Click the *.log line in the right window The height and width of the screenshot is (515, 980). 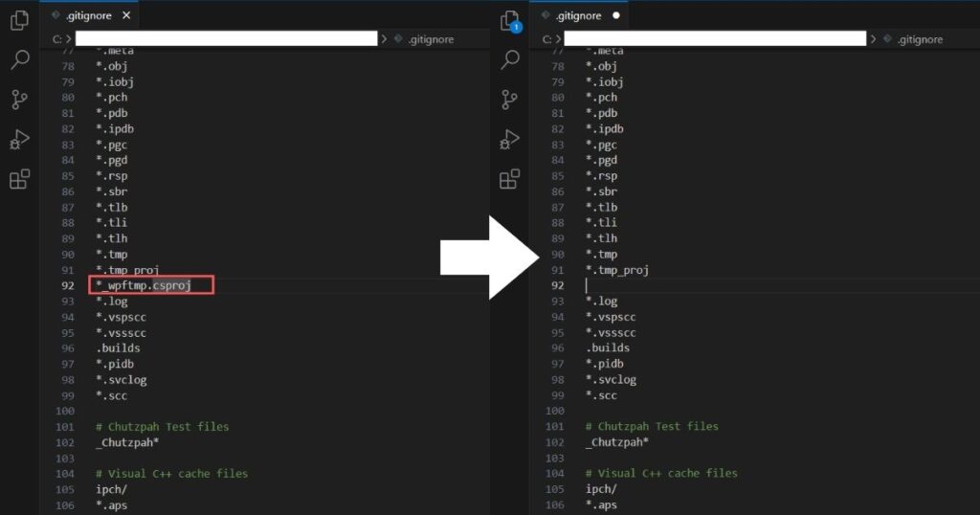coord(601,302)
